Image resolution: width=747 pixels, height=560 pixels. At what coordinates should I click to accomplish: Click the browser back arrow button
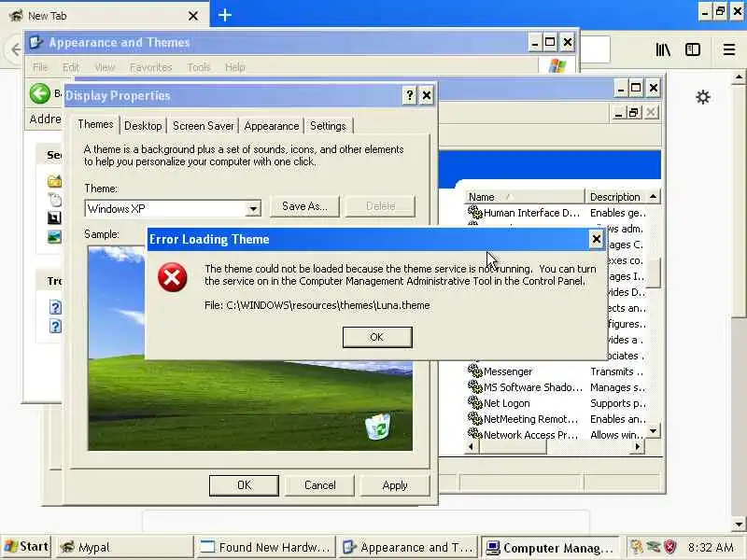(15, 49)
